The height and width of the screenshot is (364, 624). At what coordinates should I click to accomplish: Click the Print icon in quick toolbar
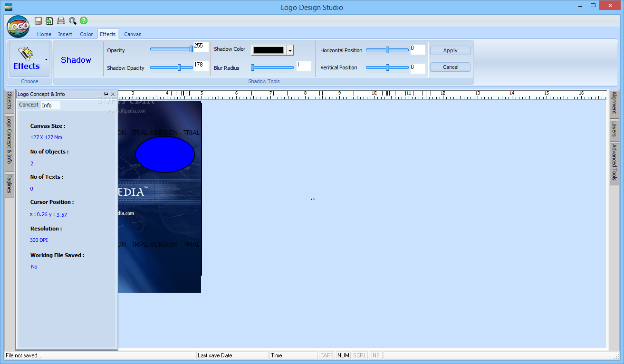(61, 20)
